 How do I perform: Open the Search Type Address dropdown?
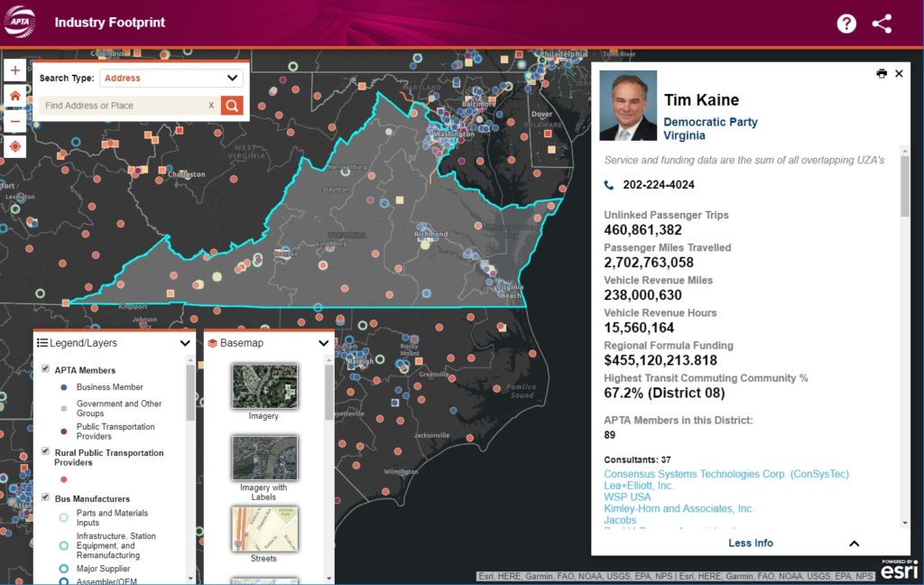[171, 78]
